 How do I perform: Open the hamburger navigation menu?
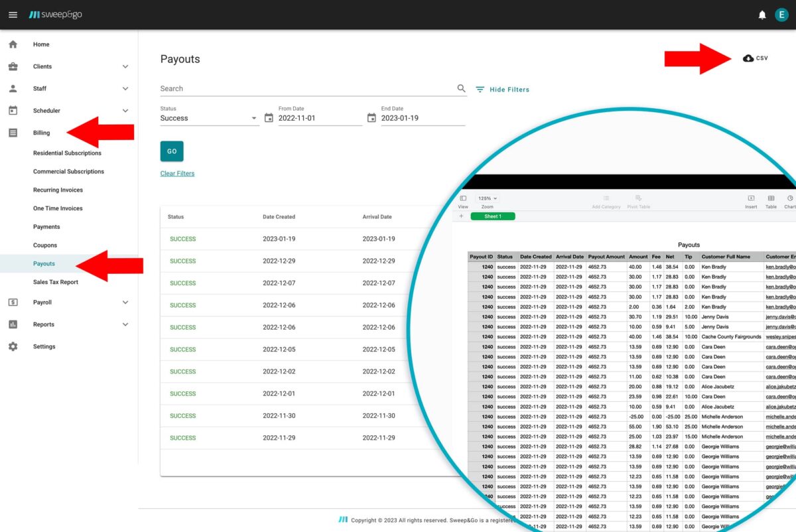click(x=13, y=15)
